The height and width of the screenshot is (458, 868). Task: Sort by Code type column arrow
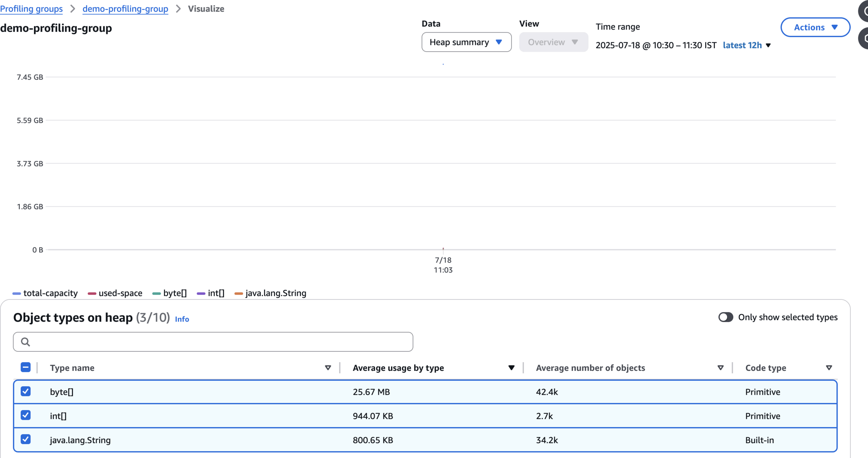(x=829, y=368)
